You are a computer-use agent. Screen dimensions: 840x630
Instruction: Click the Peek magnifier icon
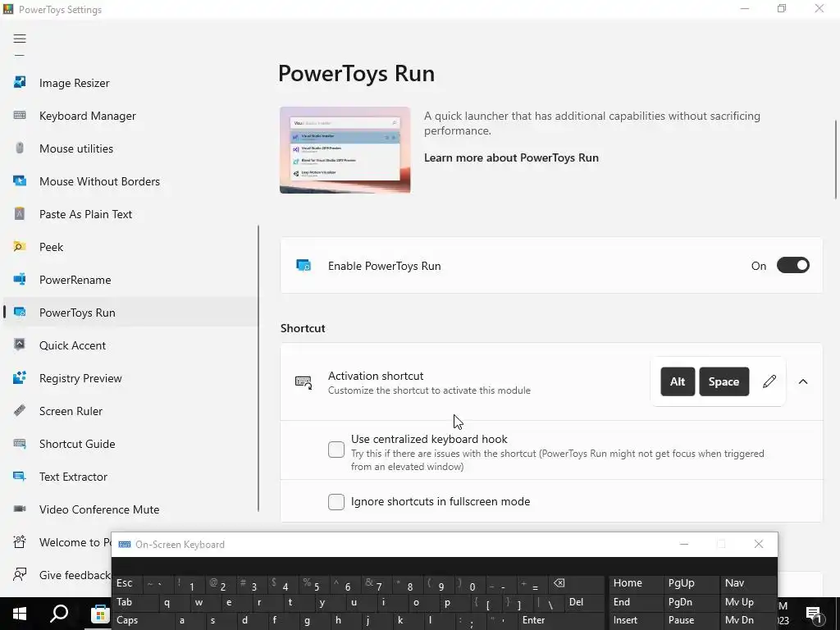pos(20,246)
